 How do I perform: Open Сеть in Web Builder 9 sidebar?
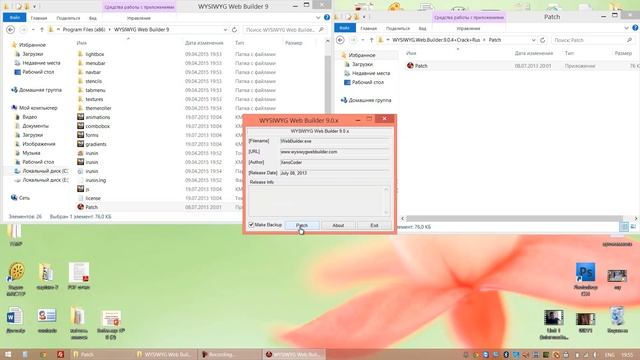click(x=24, y=198)
